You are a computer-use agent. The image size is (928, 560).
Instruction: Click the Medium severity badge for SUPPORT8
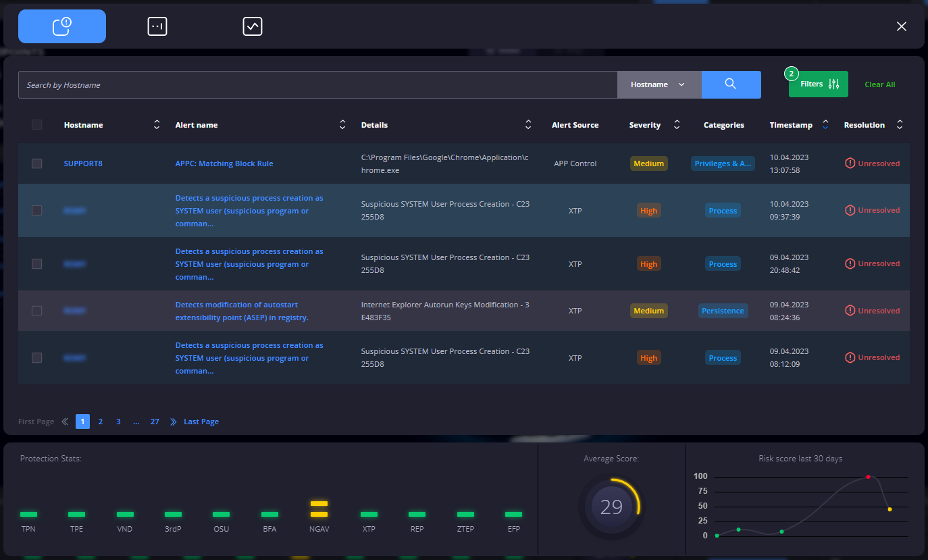(x=649, y=163)
